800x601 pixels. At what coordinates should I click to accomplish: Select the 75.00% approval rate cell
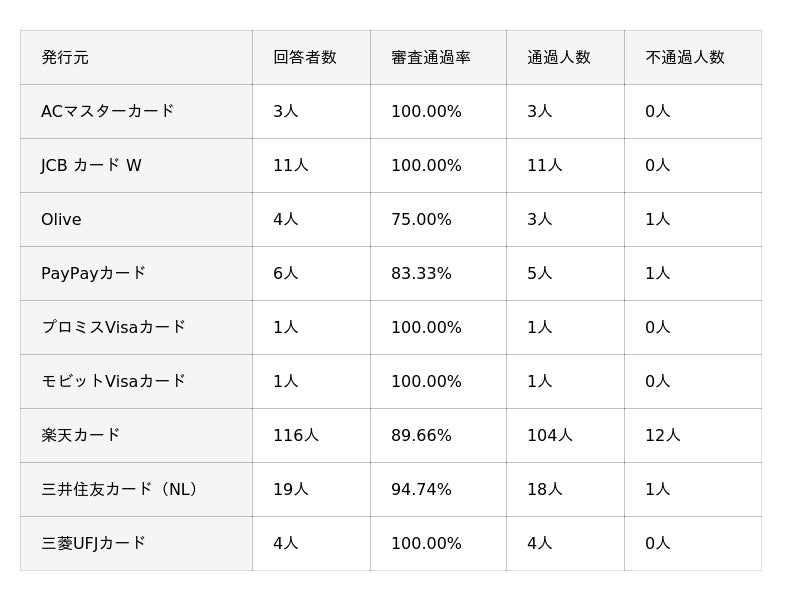[421, 220]
